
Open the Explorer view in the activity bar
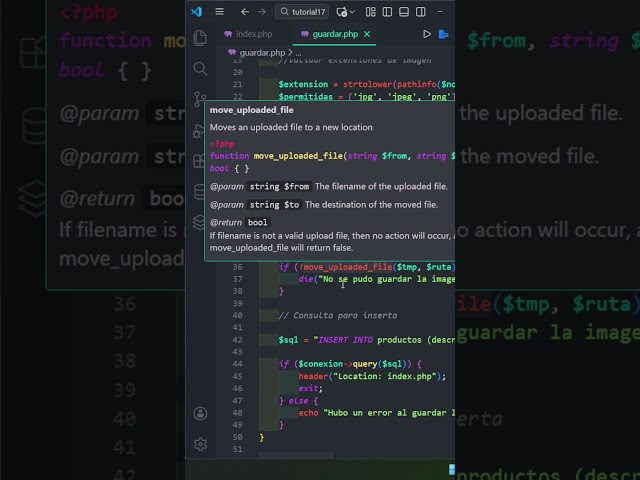(200, 38)
